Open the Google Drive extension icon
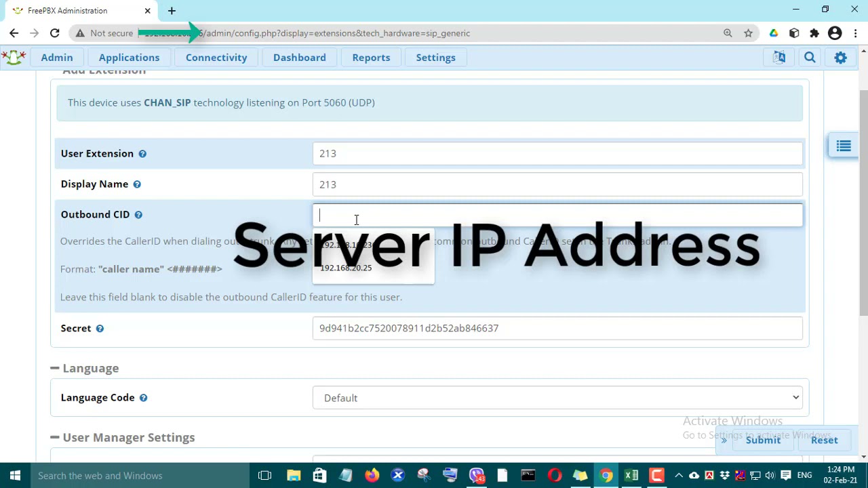The height and width of the screenshot is (488, 868). 774,33
